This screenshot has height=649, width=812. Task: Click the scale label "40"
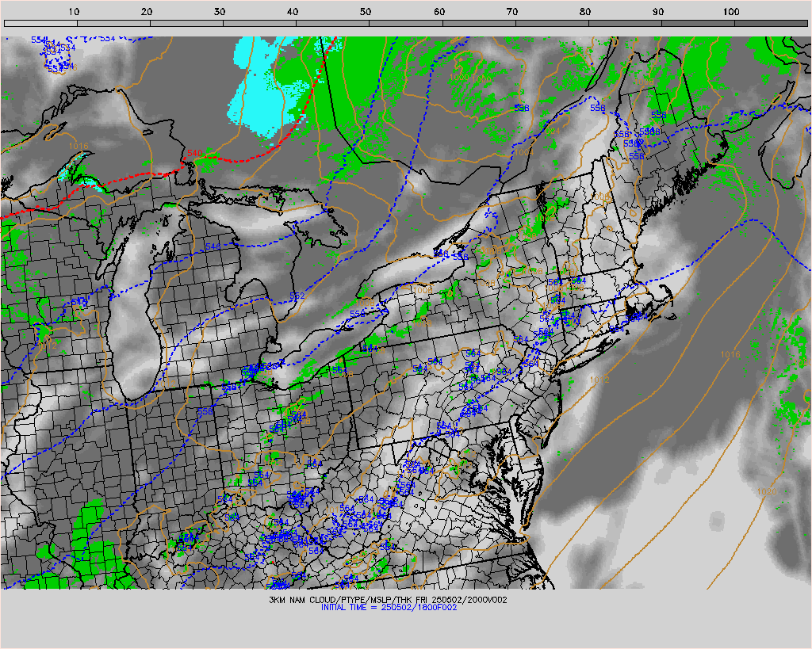pyautogui.click(x=293, y=11)
